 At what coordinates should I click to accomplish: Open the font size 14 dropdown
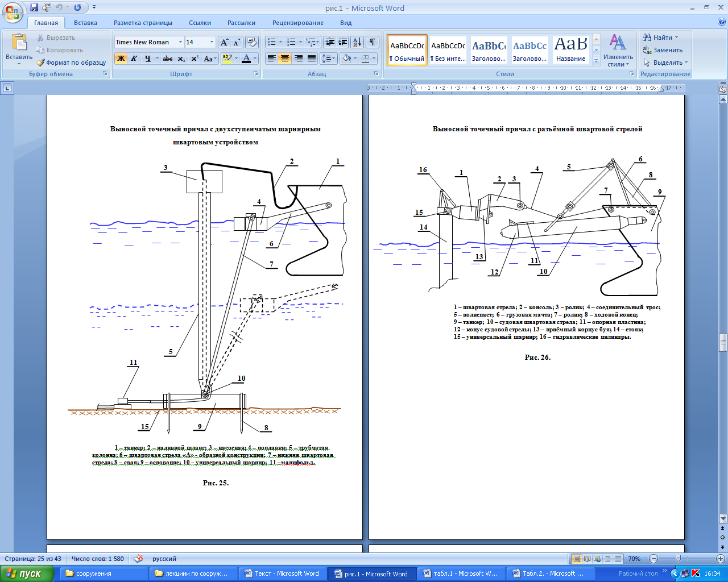tap(212, 42)
